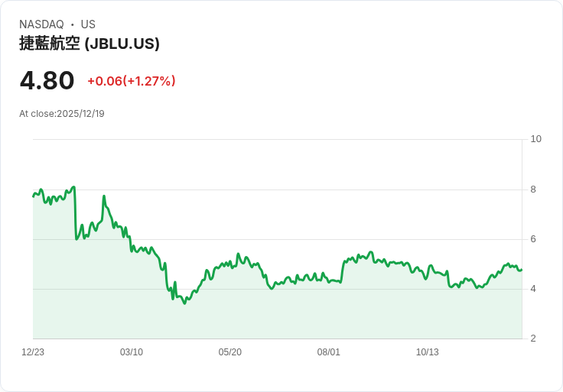Click the chart's lowest point near April
Screen dimensions: 563x392
tap(184, 303)
